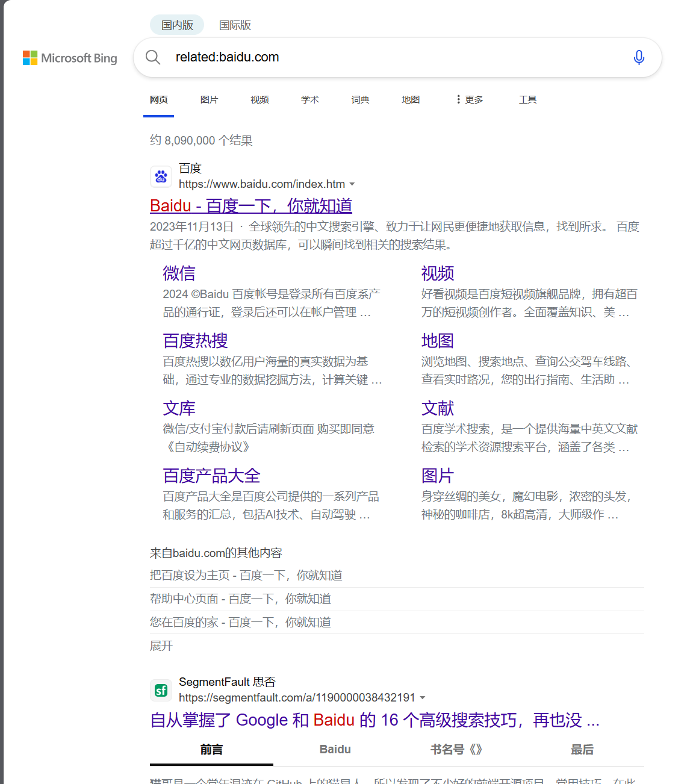This screenshot has width=696, height=784.
Task: Select the Baidu tab under the SegmentFault result
Action: (x=335, y=749)
